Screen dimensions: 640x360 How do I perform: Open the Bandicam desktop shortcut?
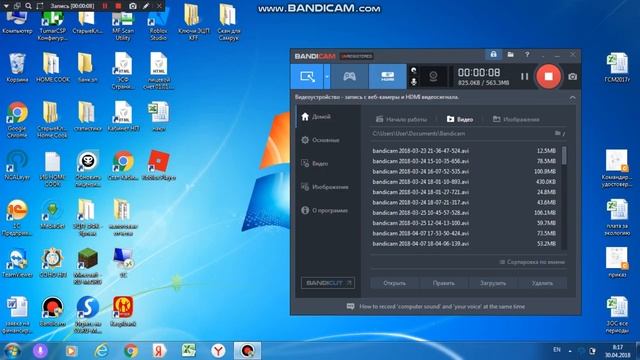point(53,311)
